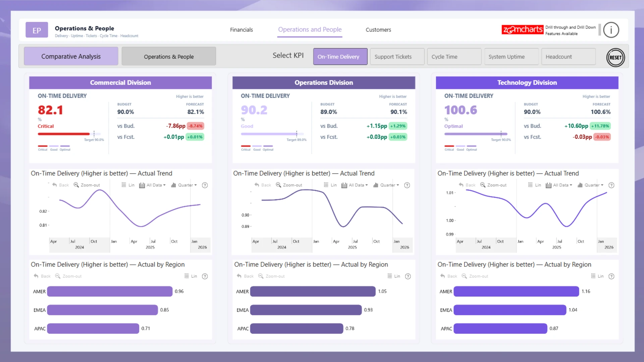Click the EP logo badge
The width and height of the screenshot is (644, 362).
[37, 30]
